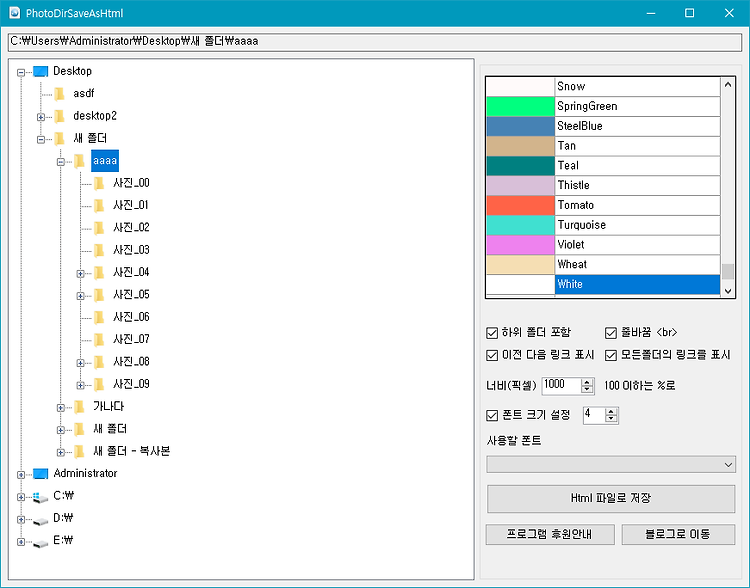Screen dimensions: 750x588
Task: Select the Teal color row
Action: pyautogui.click(x=603, y=166)
